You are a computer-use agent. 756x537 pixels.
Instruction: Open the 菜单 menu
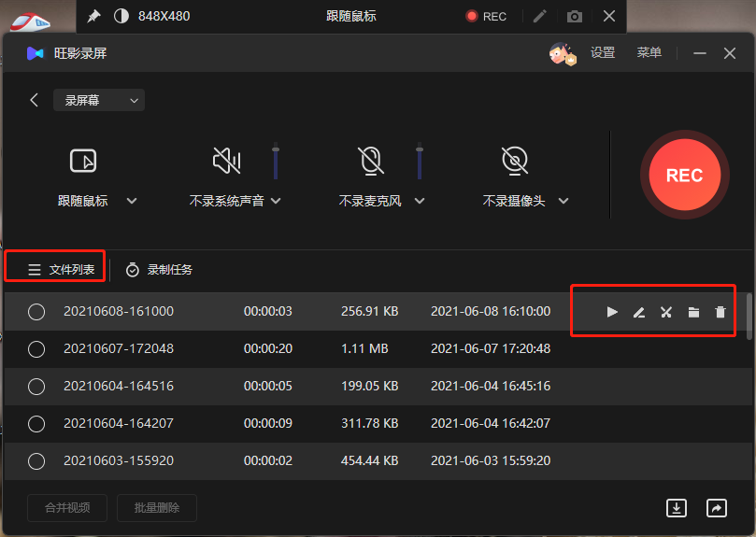tap(649, 52)
